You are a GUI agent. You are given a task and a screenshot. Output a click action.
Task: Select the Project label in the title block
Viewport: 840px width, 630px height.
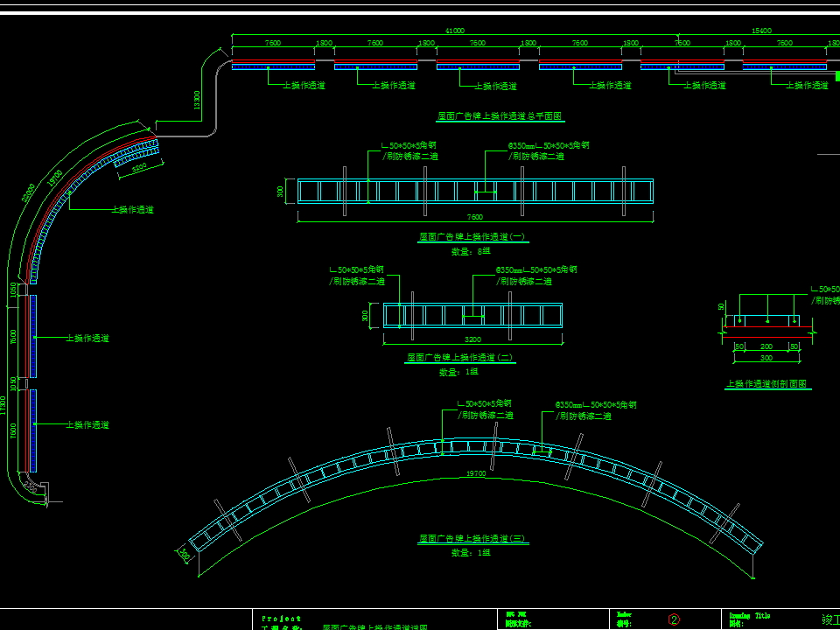[x=281, y=619]
